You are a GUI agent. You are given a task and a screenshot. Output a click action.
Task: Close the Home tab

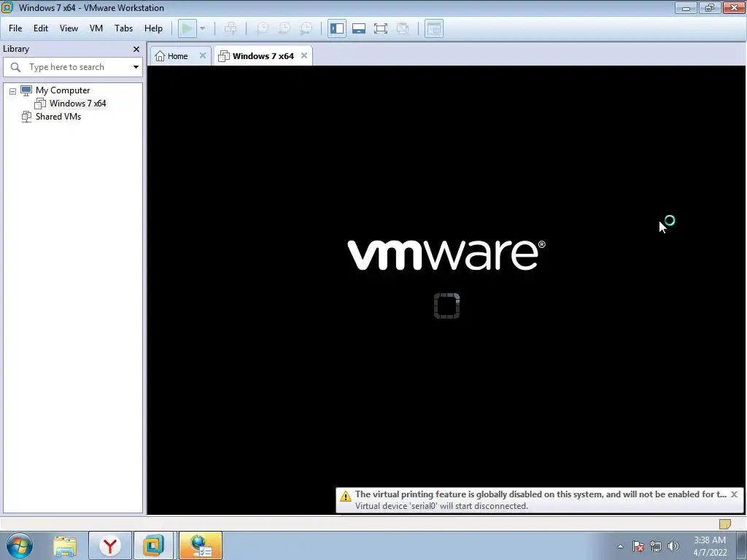203,55
